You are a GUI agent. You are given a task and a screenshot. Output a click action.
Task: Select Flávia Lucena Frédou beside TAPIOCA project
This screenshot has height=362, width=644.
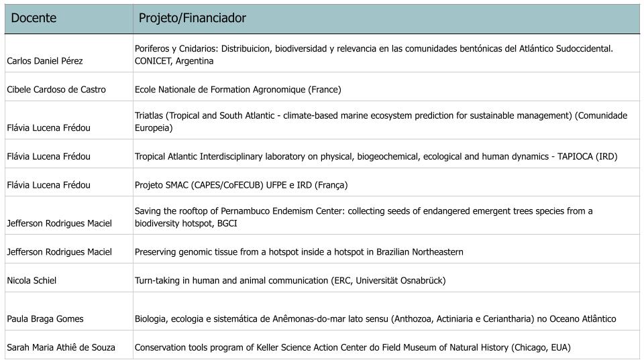pos(48,156)
